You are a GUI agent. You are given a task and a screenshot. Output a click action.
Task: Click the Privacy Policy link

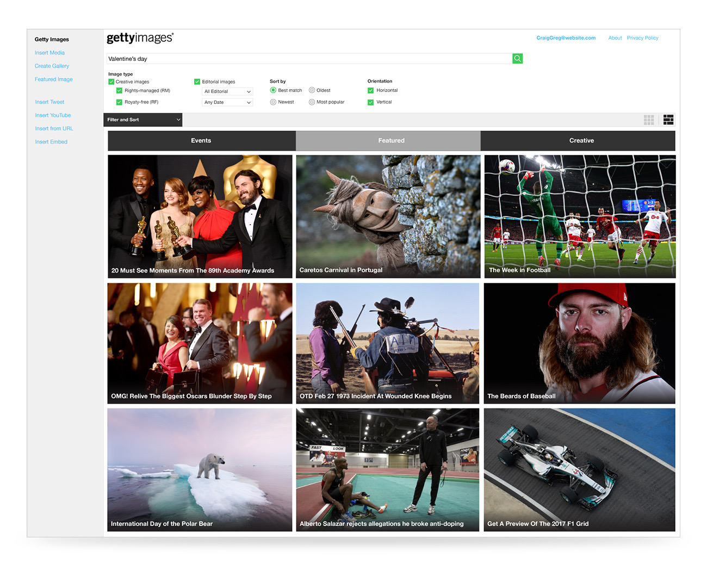point(642,38)
